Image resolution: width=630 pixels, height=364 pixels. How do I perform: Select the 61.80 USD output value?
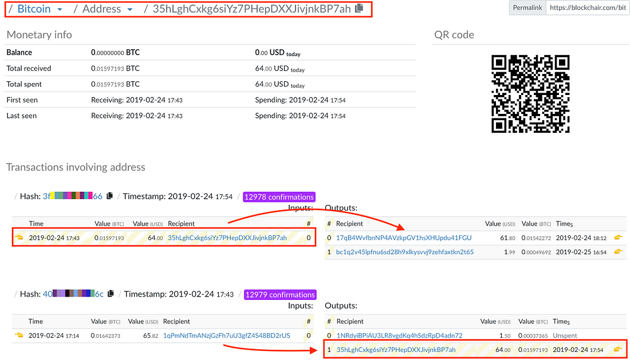coord(507,238)
